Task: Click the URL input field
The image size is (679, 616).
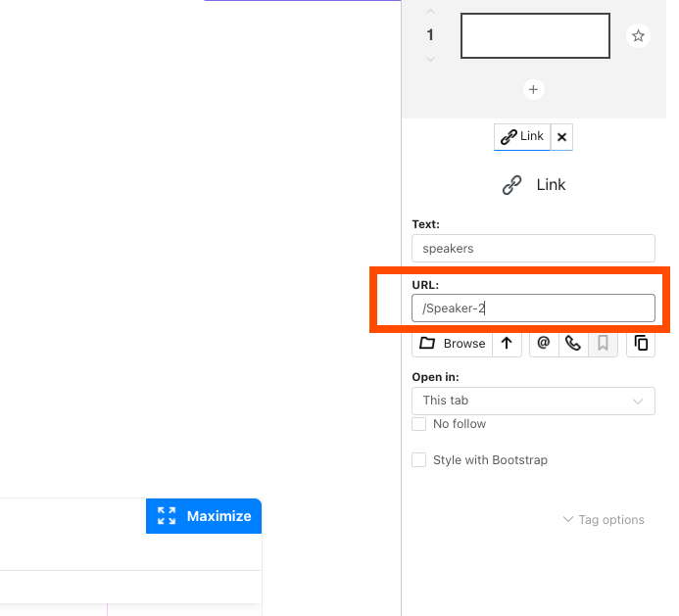Action: click(533, 308)
